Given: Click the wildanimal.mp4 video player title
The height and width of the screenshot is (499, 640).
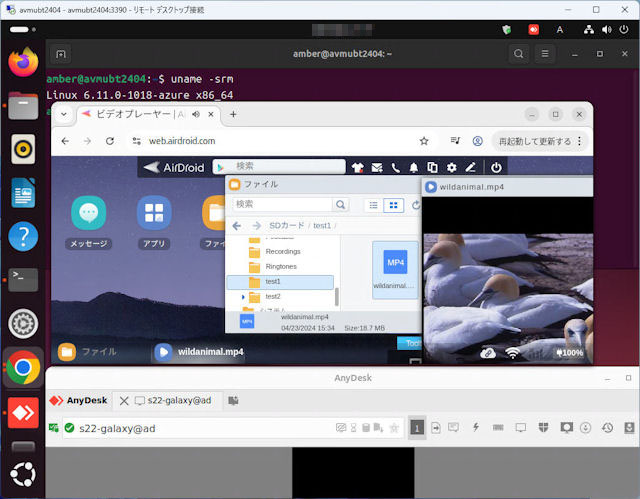Looking at the screenshot, I should 471,187.
